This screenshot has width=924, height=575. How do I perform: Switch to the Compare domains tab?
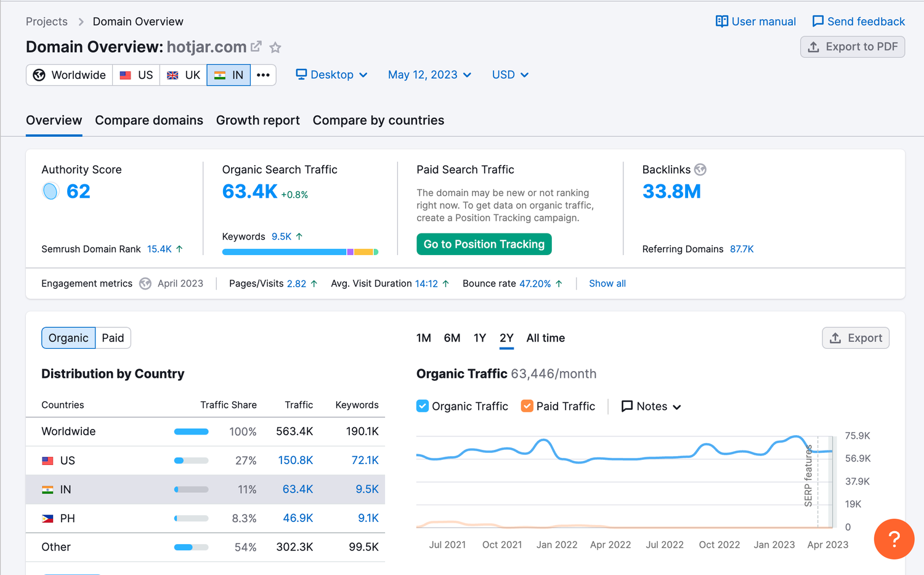[x=149, y=120]
